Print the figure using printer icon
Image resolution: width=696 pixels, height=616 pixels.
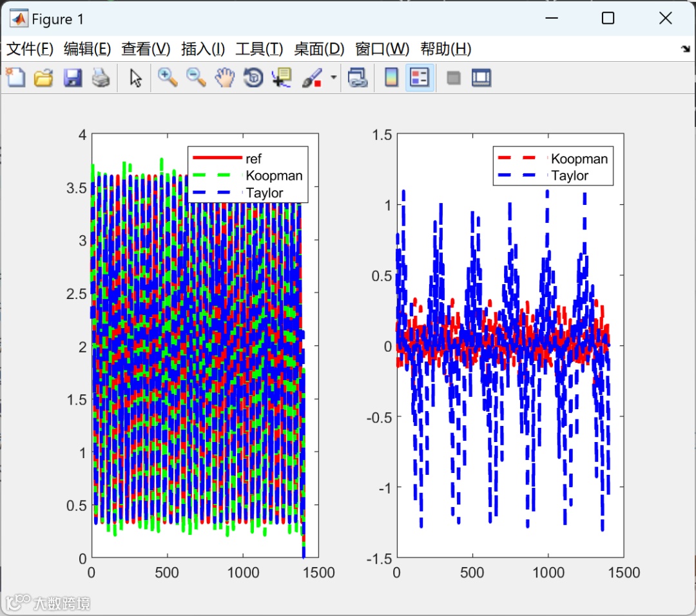pos(101,78)
